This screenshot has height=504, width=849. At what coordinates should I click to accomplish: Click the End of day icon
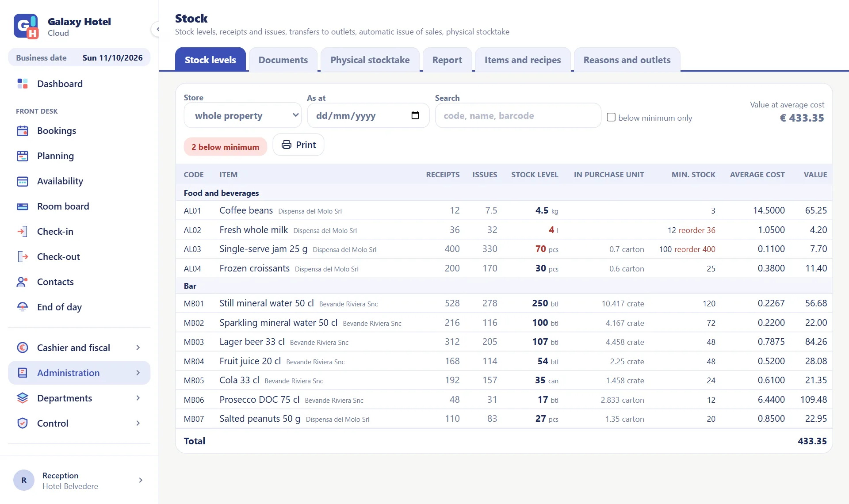point(23,307)
